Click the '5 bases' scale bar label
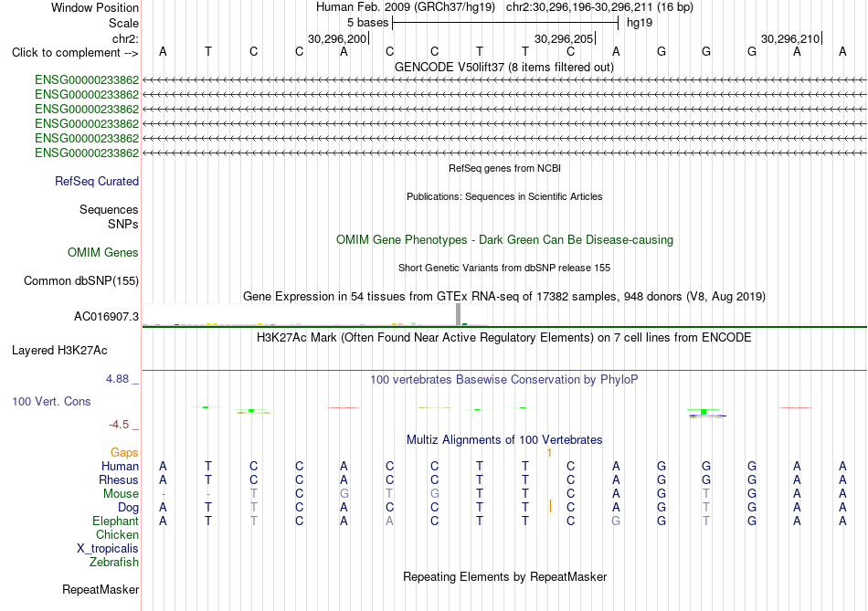The width and height of the screenshot is (868, 611). 367,23
